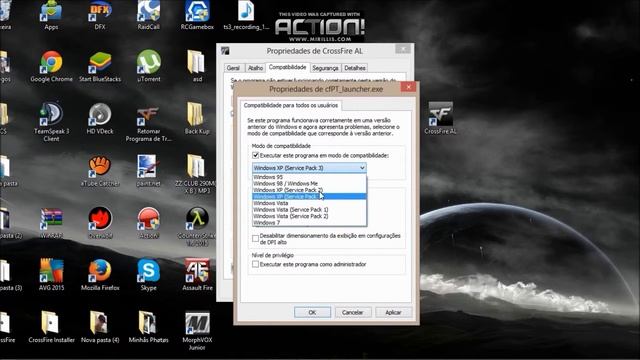This screenshot has height=360, width=640.
Task: Open Start BlueStacks shortcut
Action: click(100, 66)
